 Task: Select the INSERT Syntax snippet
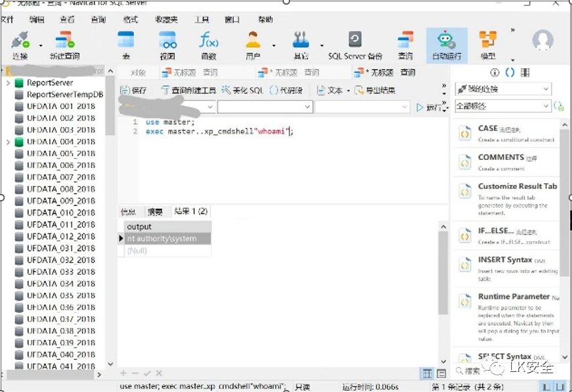tap(506, 268)
